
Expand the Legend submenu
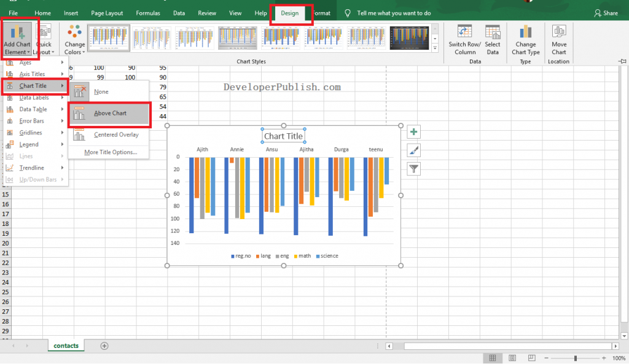click(29, 144)
